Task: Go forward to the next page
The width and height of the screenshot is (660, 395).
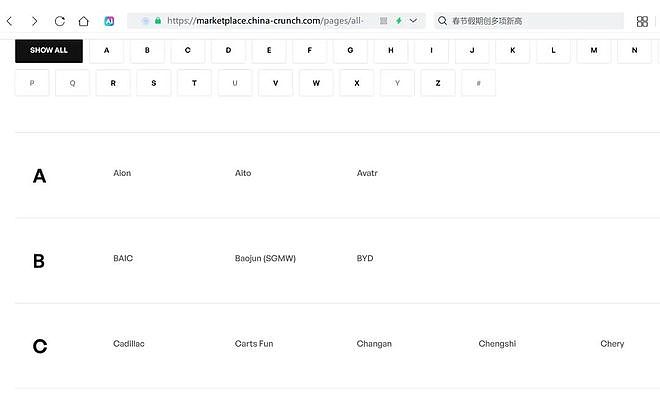Action: tap(35, 21)
